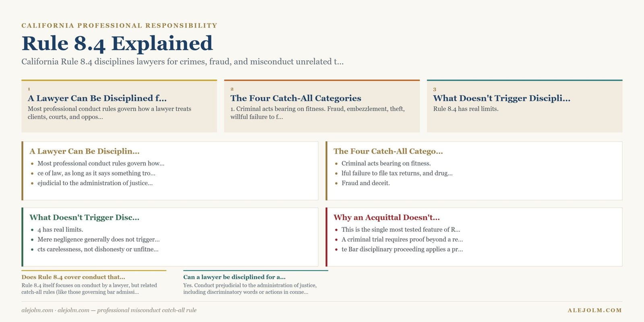Click the footer text 'alejolm.com · alejolm.com — professional misconduct catch-all rule'
Screen dimensions: 644x322
click(109, 310)
